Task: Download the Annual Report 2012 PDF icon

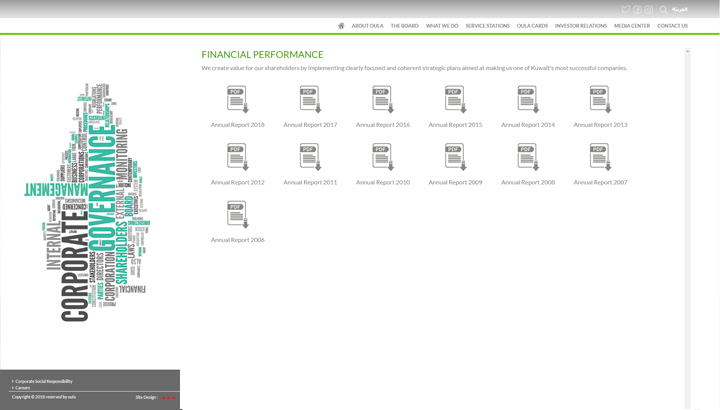Action: point(238,157)
